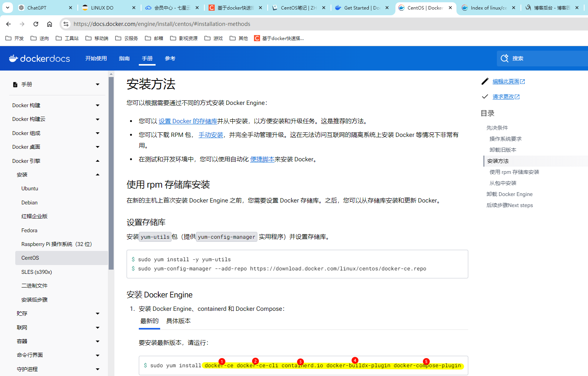The width and height of the screenshot is (588, 376).
Task: Open the 逆向 bookmark folder
Action: coord(40,38)
